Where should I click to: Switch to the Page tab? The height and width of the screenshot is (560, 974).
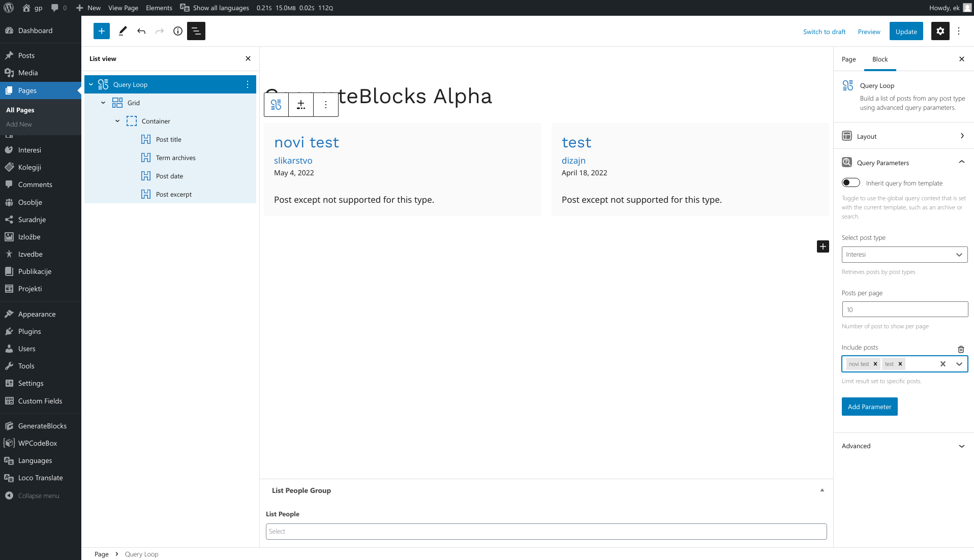coord(848,59)
